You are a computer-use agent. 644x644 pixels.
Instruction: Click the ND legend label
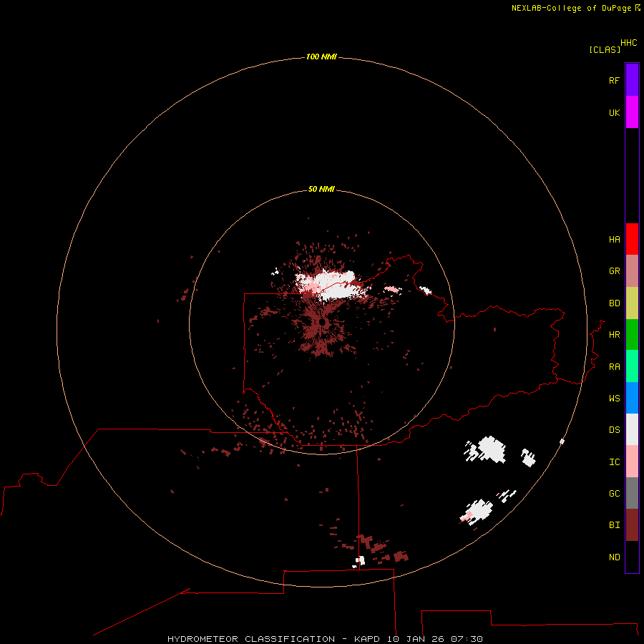point(614,557)
